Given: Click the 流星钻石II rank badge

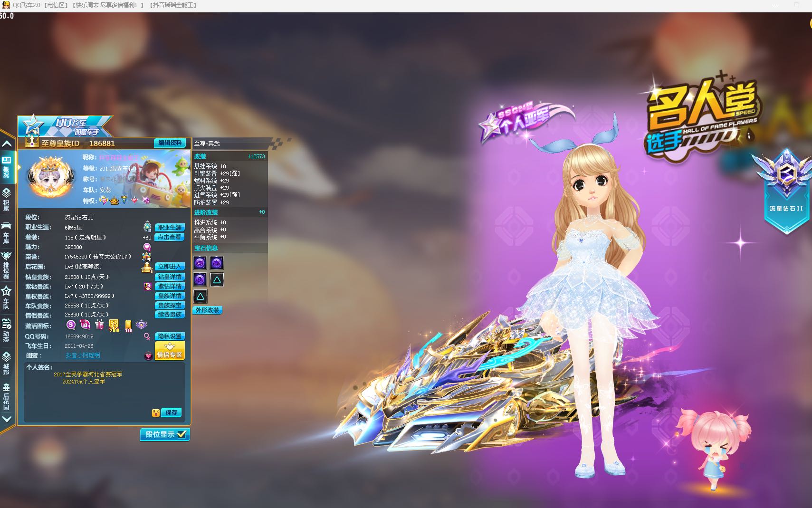Looking at the screenshot, I should click(786, 191).
